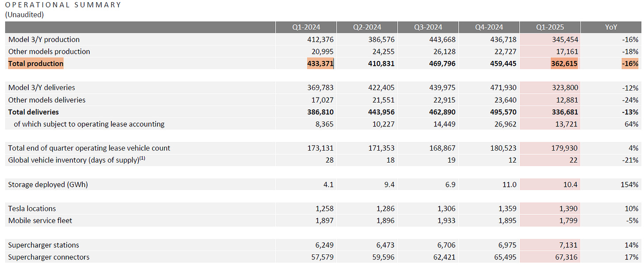Image resolution: width=644 pixels, height=269 pixels.
Task: Click the 'Model 3/Y deliveries' row label
Action: [42, 87]
